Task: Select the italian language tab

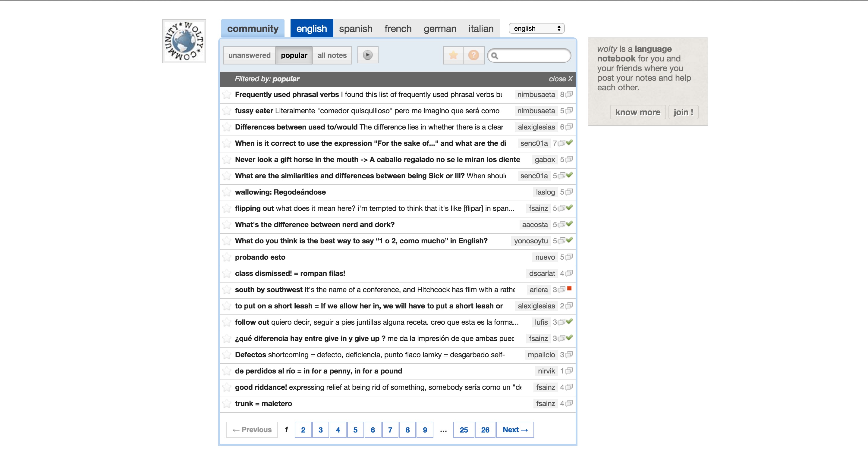Action: (x=481, y=29)
